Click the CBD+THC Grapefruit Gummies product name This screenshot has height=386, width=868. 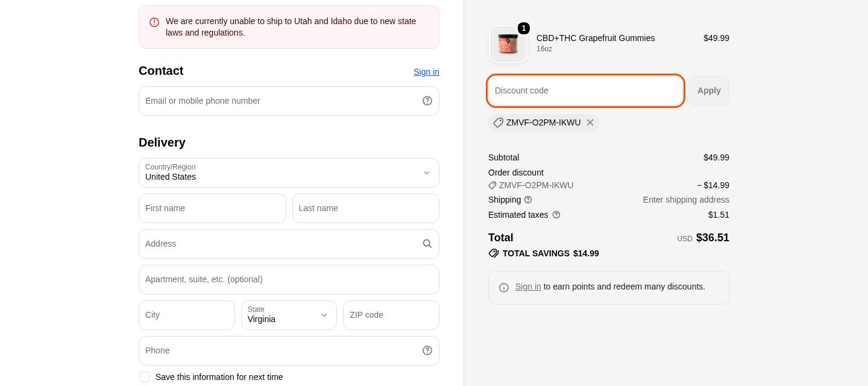[596, 38]
